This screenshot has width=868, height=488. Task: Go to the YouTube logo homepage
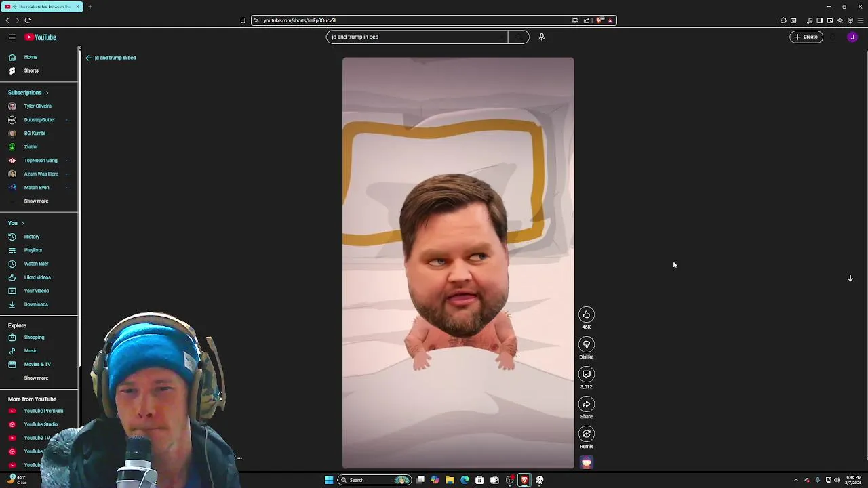tap(41, 37)
